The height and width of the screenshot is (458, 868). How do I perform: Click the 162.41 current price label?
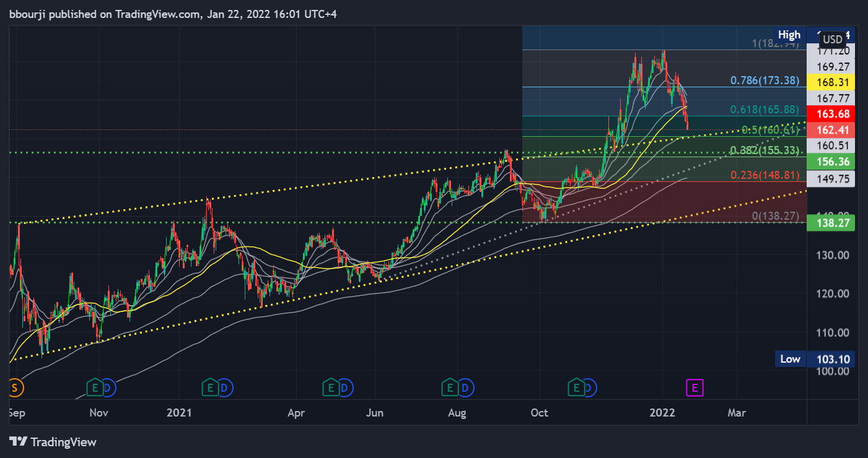click(x=831, y=130)
